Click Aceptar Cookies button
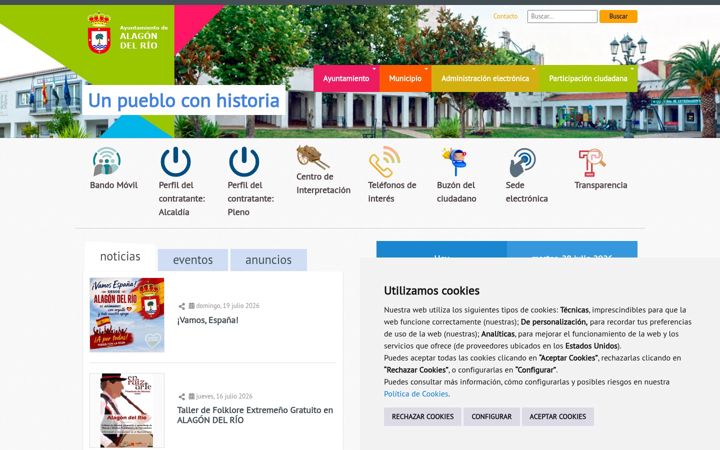720x450 pixels. point(557,416)
